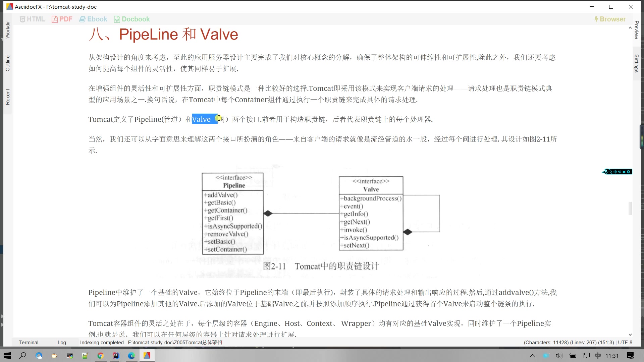
Task: Open the Recent side panel
Action: (8, 97)
